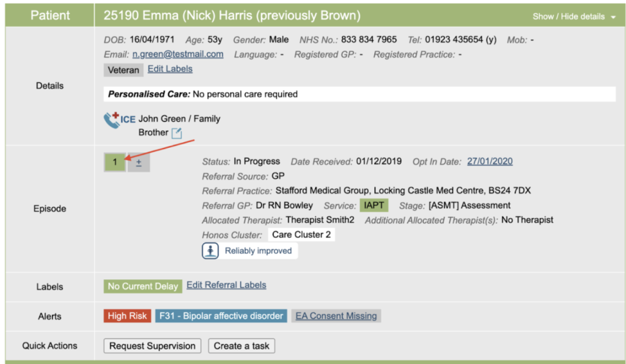Image resolution: width=626 pixels, height=364 pixels.
Task: Click the F31 Bipolar affective disorder badge
Action: (x=221, y=316)
